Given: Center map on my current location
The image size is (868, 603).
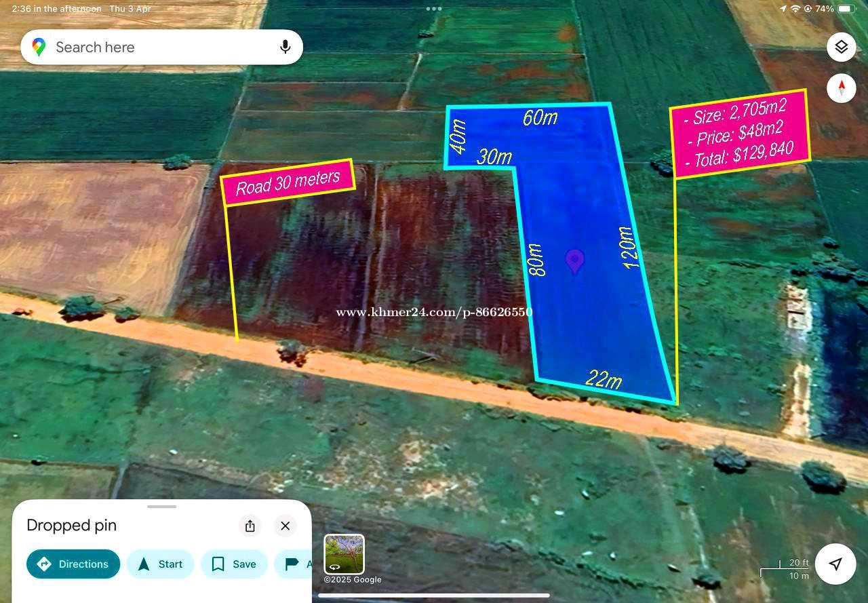Looking at the screenshot, I should 835,564.
